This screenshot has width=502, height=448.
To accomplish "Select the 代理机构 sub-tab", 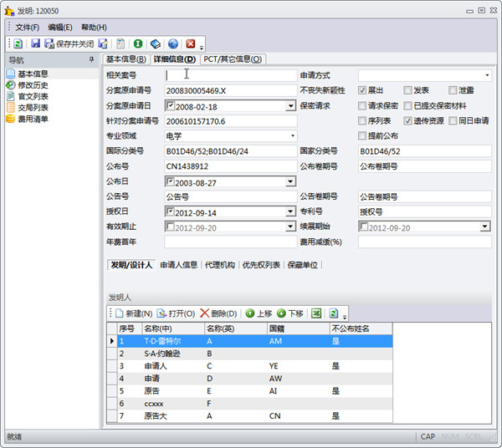I will [220, 265].
